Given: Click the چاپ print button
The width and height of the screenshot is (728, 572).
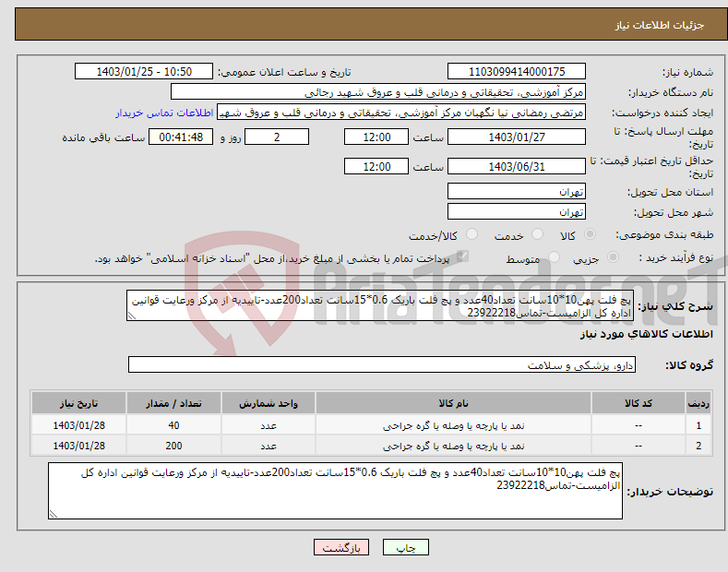Looking at the screenshot, I should 406,548.
